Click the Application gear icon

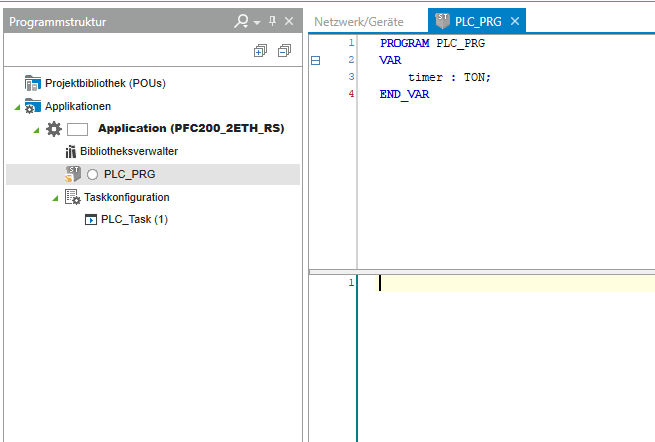pyautogui.click(x=54, y=129)
